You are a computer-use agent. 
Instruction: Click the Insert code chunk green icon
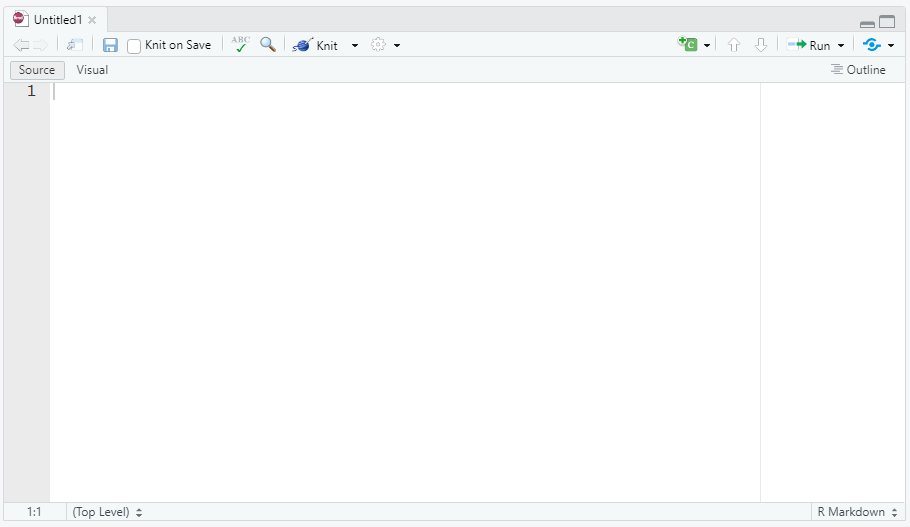pyautogui.click(x=687, y=45)
